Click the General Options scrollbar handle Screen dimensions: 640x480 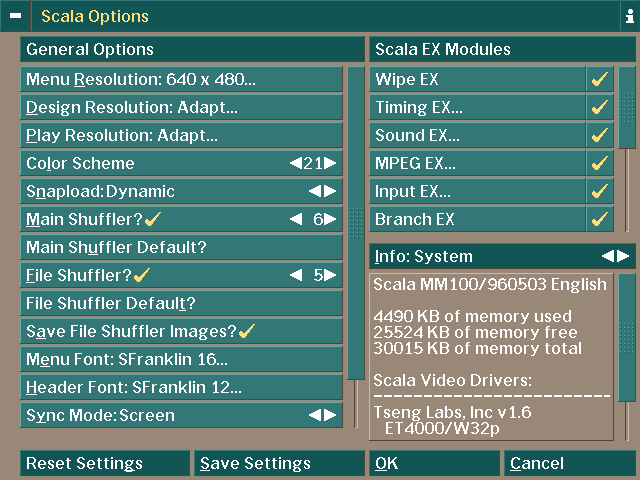click(x=356, y=222)
